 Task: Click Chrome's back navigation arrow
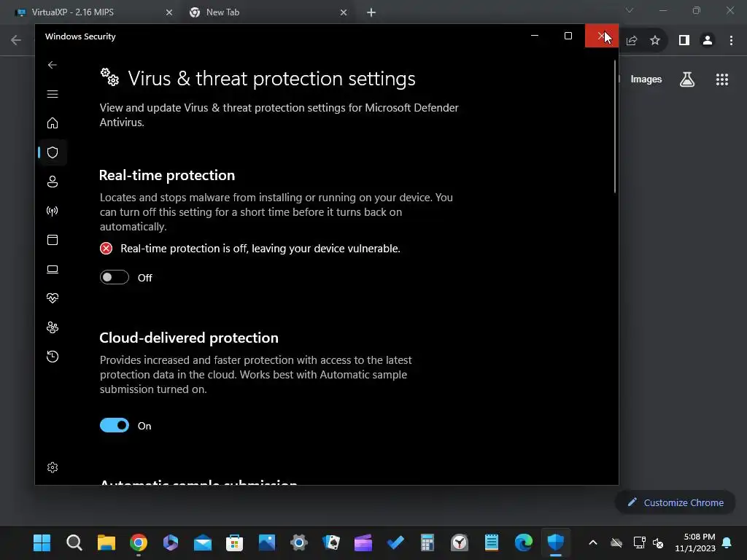click(x=16, y=40)
